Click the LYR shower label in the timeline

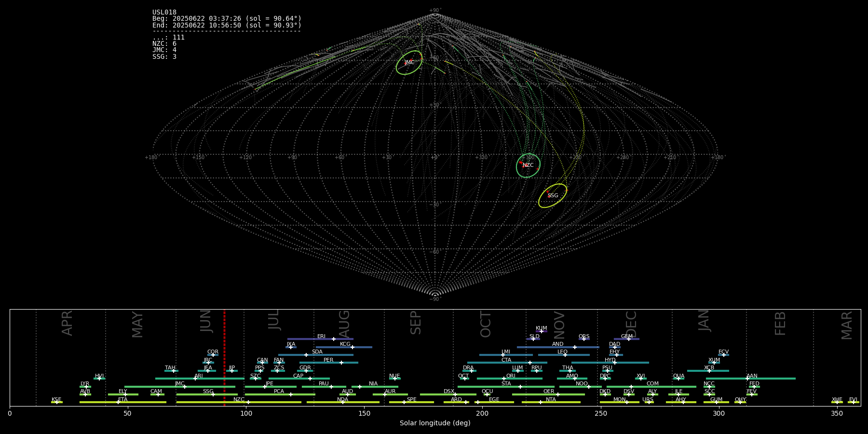click(x=85, y=384)
